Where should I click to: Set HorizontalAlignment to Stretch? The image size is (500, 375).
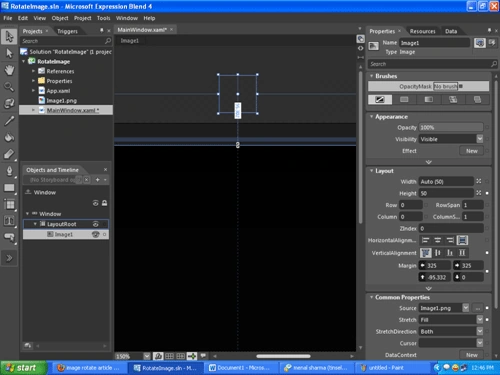click(x=462, y=240)
